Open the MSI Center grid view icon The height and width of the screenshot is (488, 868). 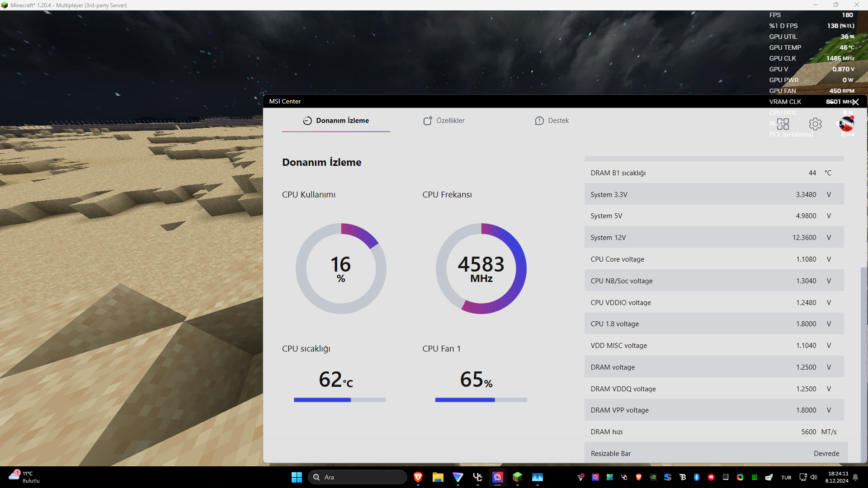tap(783, 124)
